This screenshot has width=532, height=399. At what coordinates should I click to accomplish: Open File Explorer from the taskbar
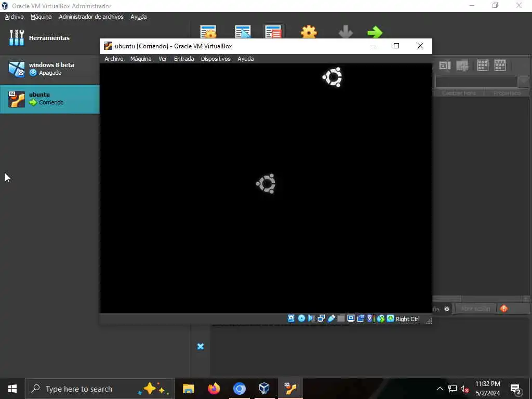(x=188, y=389)
